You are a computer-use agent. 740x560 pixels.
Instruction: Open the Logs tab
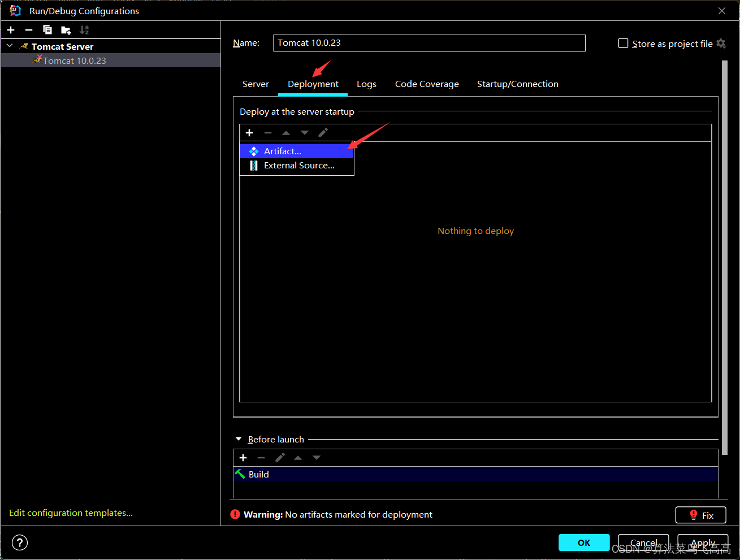(x=366, y=84)
